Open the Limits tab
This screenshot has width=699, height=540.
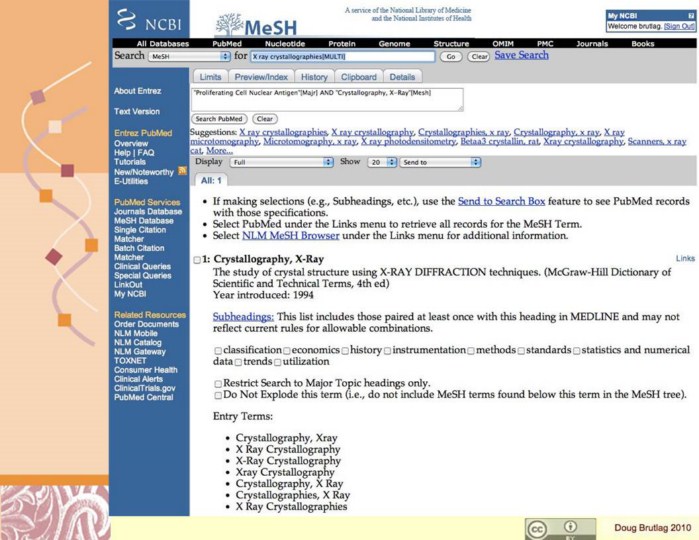coord(211,77)
